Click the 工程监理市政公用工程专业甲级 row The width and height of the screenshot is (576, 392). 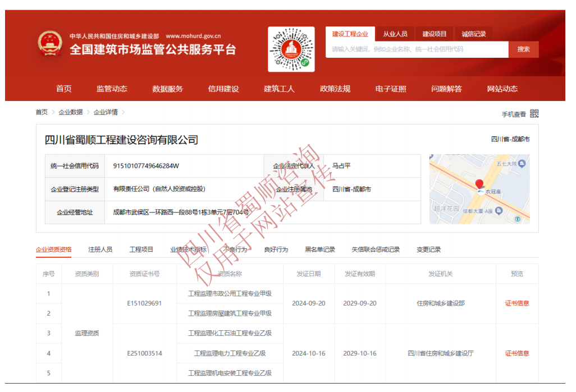coord(230,294)
